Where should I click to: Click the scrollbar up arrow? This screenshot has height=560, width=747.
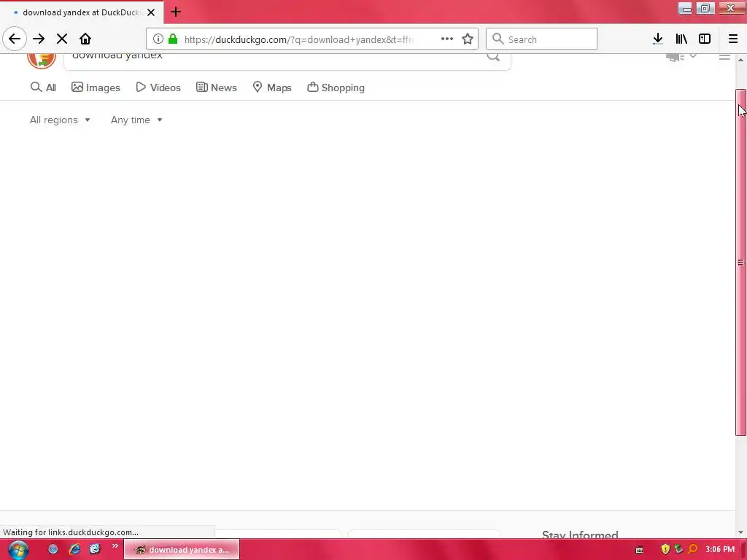click(x=741, y=60)
